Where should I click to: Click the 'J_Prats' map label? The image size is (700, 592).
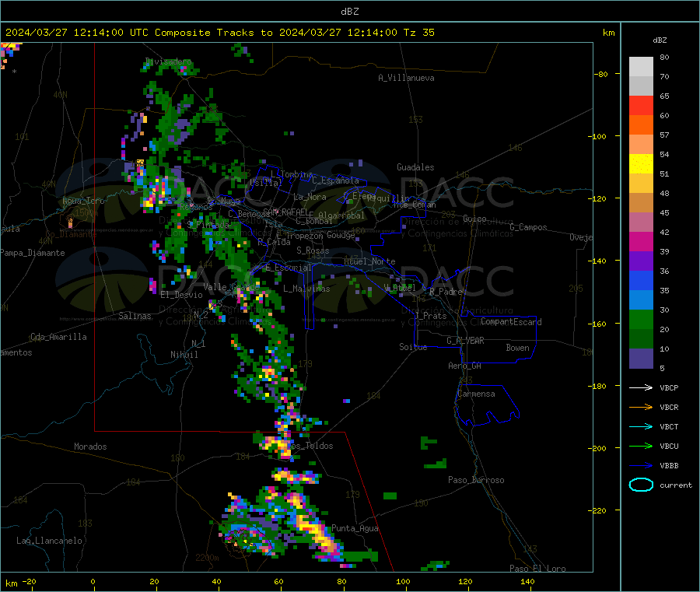pyautogui.click(x=430, y=316)
